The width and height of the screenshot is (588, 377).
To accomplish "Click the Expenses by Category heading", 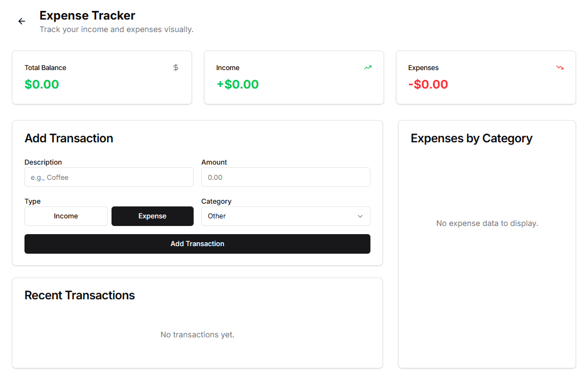I will [472, 139].
